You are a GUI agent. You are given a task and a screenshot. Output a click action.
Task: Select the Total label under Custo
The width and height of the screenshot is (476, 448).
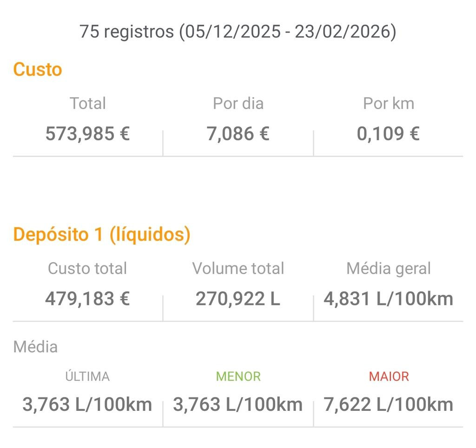pos(88,103)
